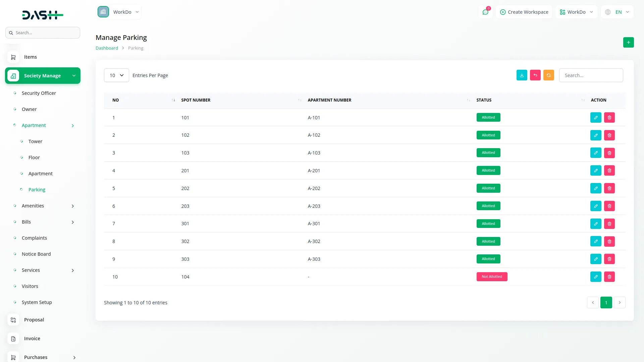Follow the Dashboard breadcrumb link
The image size is (644, 362).
(x=107, y=48)
